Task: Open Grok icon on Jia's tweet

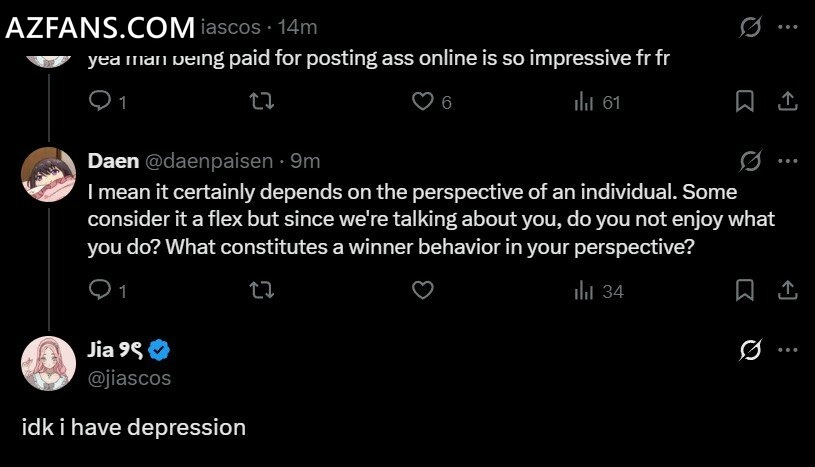Action: 750,349
